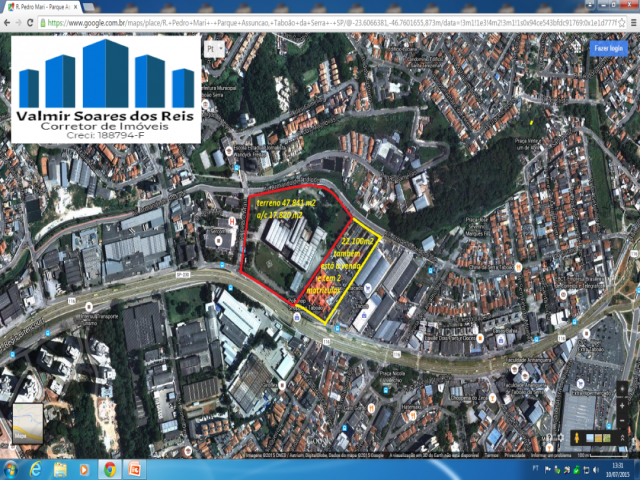Bookmark this page with the star icon
The width and height of the screenshot is (640, 480).
click(x=622, y=23)
